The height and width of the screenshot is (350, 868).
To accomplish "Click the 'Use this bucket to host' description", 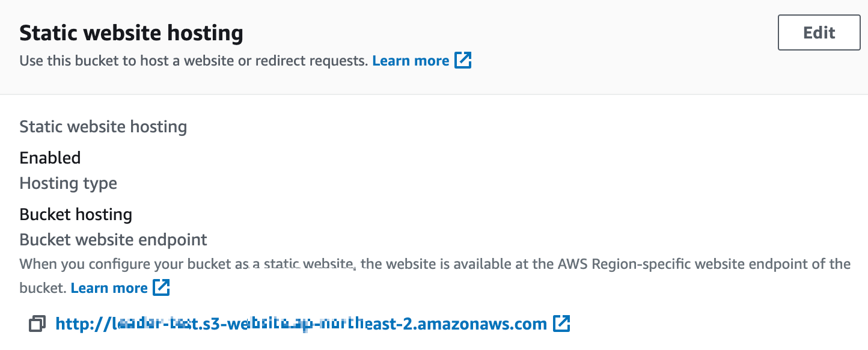I will pos(194,61).
